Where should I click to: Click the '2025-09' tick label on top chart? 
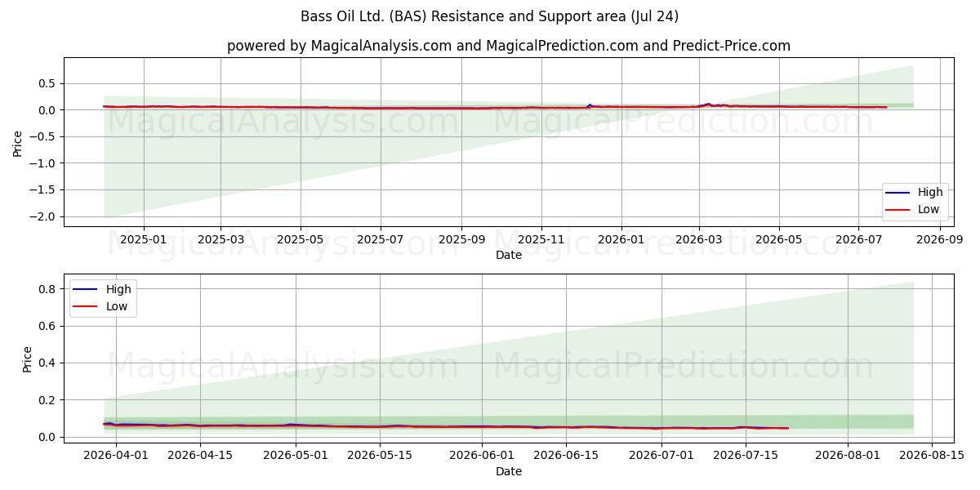pos(461,240)
